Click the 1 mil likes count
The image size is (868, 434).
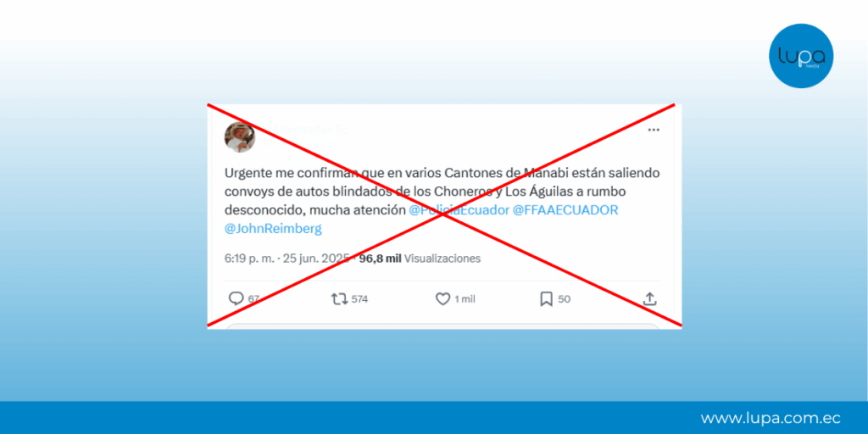pyautogui.click(x=465, y=299)
